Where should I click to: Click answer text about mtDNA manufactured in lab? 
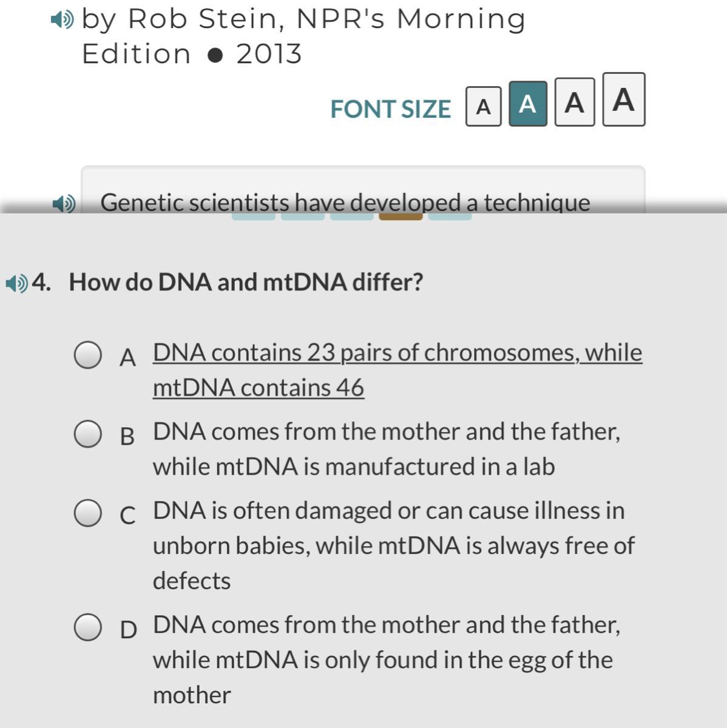click(x=386, y=449)
